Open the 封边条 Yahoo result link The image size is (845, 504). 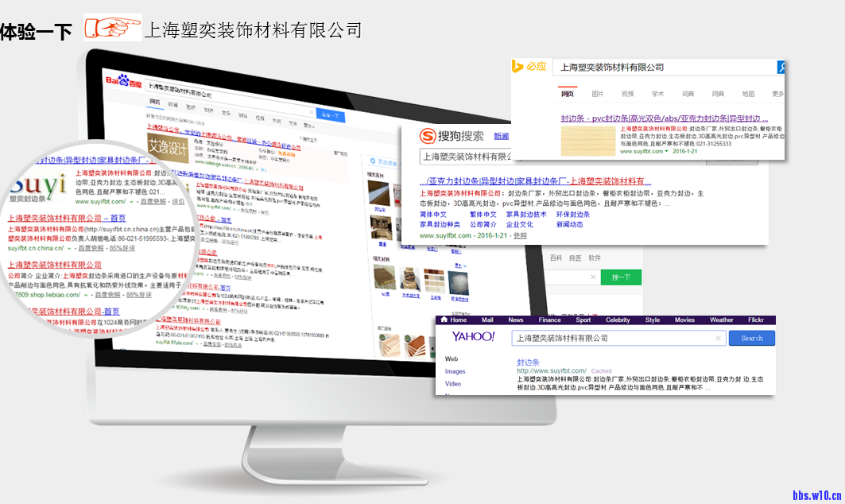tap(528, 362)
